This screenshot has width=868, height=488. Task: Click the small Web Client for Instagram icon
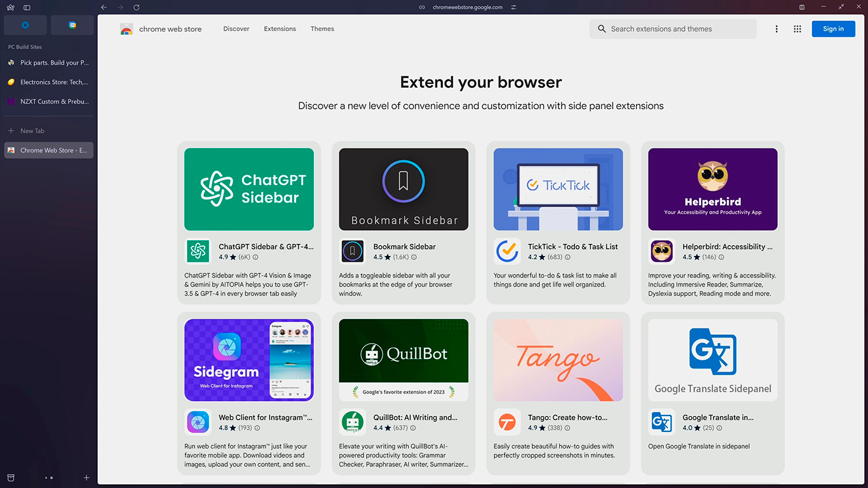(x=198, y=422)
